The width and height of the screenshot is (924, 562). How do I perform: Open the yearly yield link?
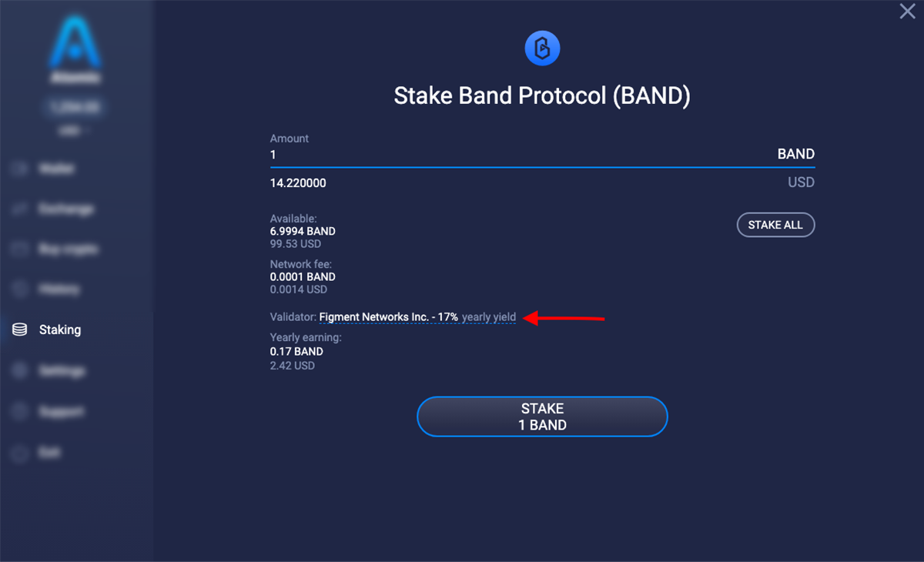pyautogui.click(x=488, y=316)
